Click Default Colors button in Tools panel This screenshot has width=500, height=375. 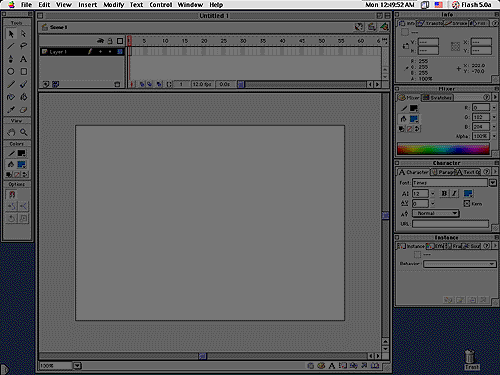[9, 174]
